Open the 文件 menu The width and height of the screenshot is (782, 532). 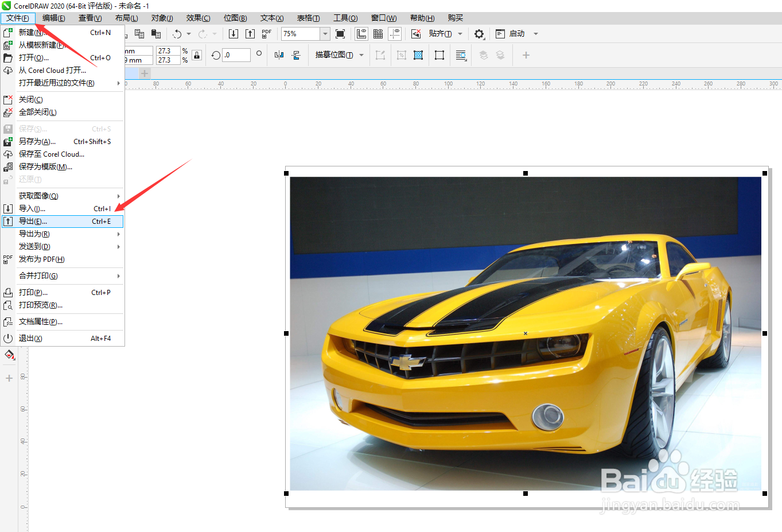(18, 18)
